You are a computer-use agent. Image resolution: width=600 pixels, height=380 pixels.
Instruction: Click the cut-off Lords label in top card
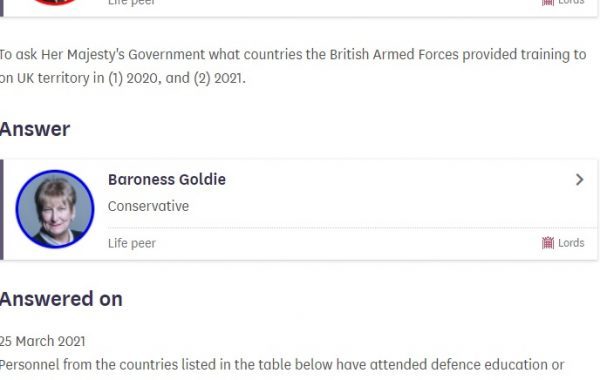click(x=571, y=2)
